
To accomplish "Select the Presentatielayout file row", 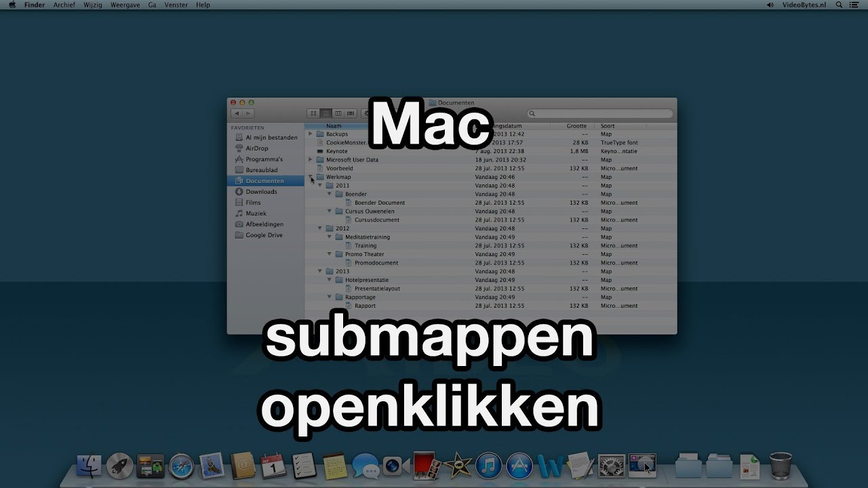I will point(490,289).
